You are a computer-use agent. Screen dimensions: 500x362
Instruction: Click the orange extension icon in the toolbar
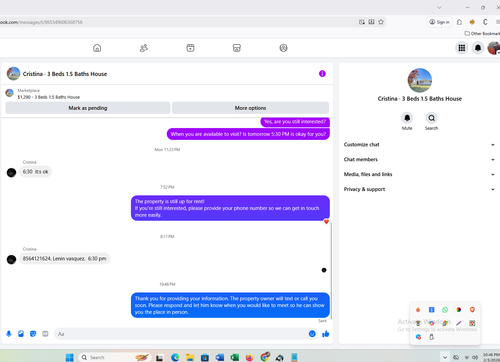pyautogui.click(x=472, y=22)
